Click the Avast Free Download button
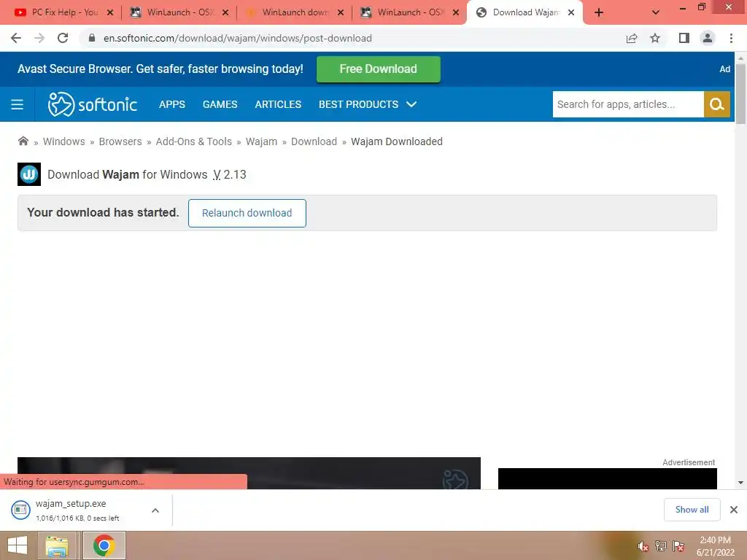The image size is (747, 560). click(379, 69)
